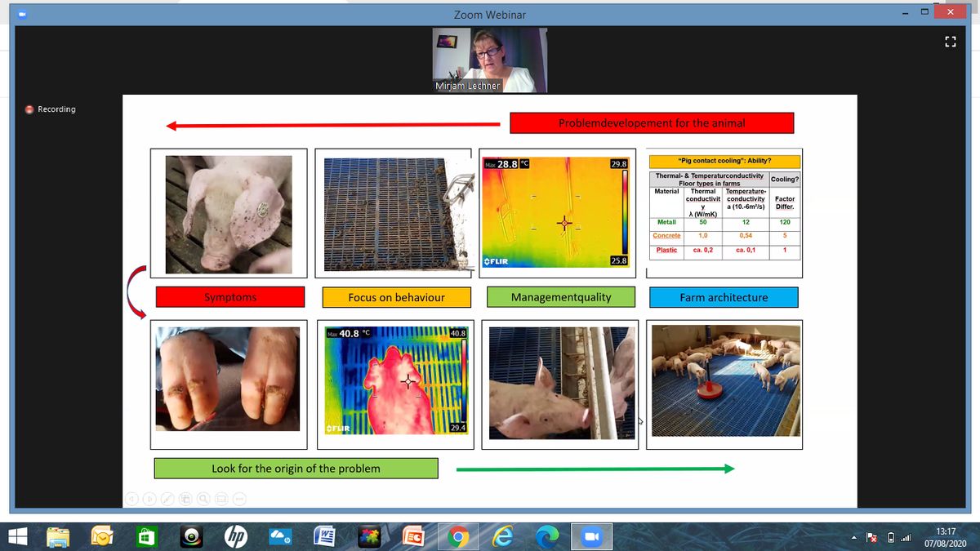Click the 'Look for the origin of the problem' box
This screenshot has height=551, width=980.
296,469
